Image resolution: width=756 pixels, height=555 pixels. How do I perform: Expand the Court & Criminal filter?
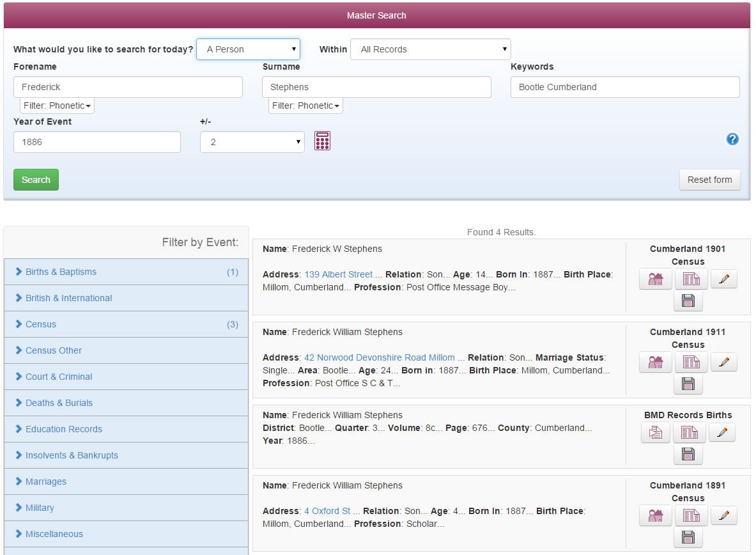[x=127, y=377]
